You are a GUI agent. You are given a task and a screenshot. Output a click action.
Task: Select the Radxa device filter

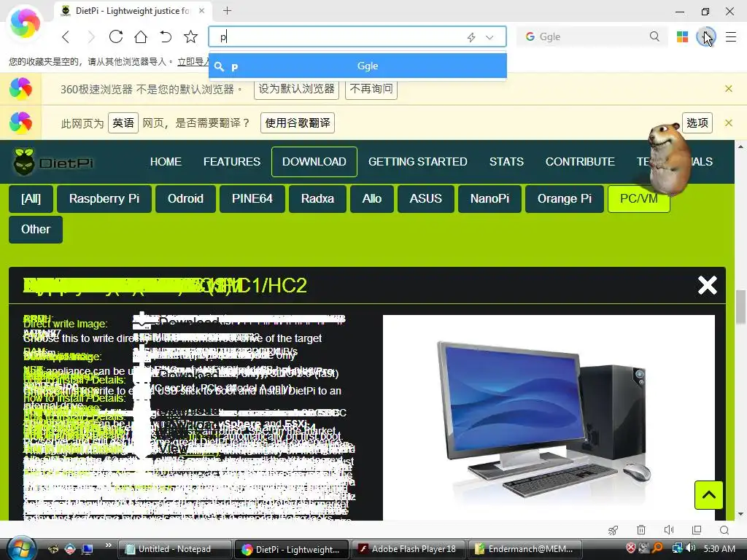[x=317, y=198]
